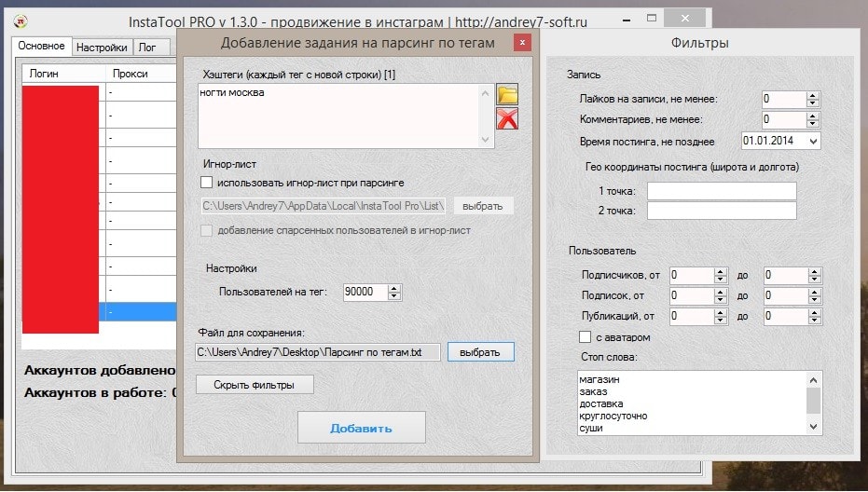The height and width of the screenshot is (492, 868).
Task: Click 'ногти москва' hashtag text
Action: coord(232,93)
